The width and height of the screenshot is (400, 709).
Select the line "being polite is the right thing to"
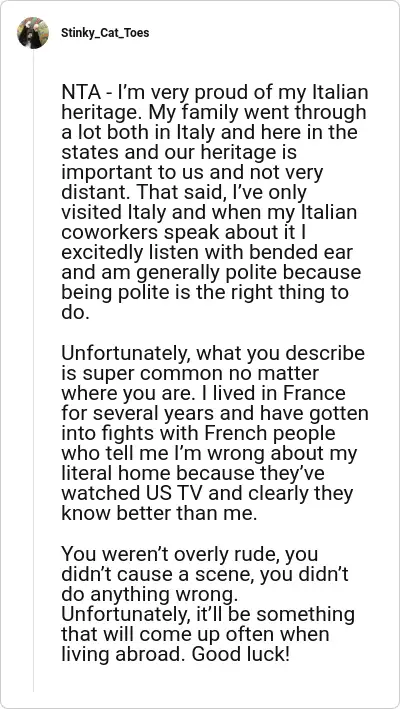205,293
